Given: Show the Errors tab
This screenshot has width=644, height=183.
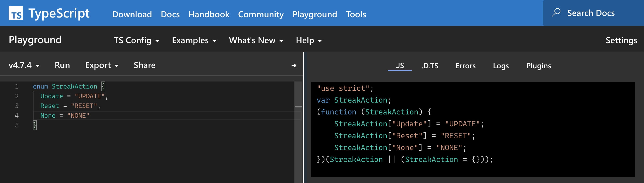Looking at the screenshot, I should coord(465,66).
